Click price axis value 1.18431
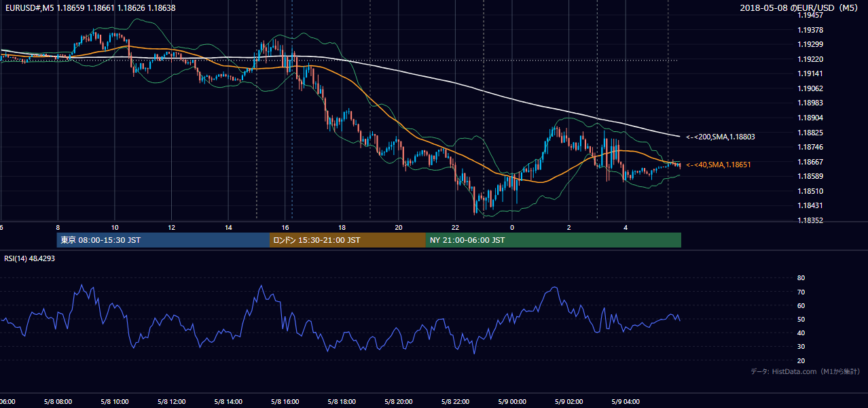 (810, 205)
